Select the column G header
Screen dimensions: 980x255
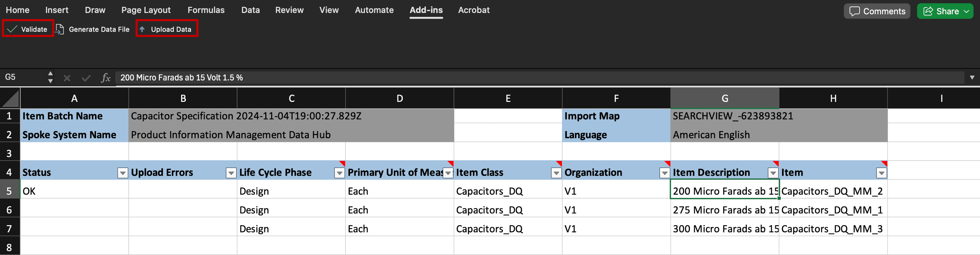725,99
